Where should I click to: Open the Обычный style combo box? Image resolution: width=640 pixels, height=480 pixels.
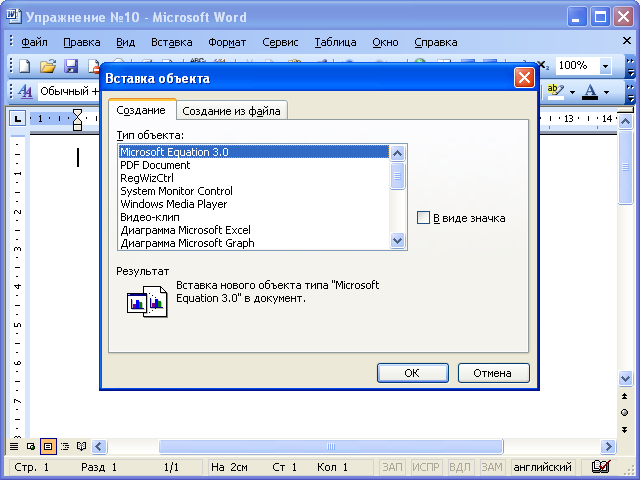(x=69, y=91)
